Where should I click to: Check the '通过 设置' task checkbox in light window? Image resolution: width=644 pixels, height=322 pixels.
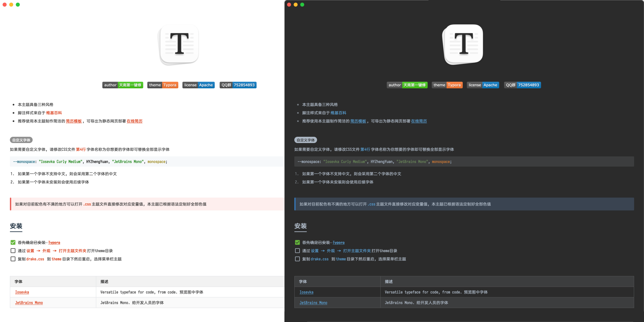pyautogui.click(x=13, y=251)
